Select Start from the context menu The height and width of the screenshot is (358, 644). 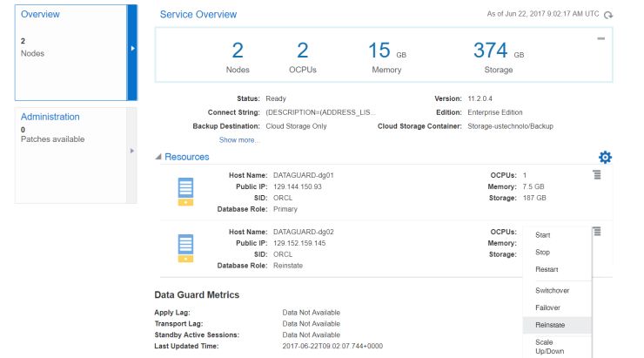pyautogui.click(x=542, y=235)
